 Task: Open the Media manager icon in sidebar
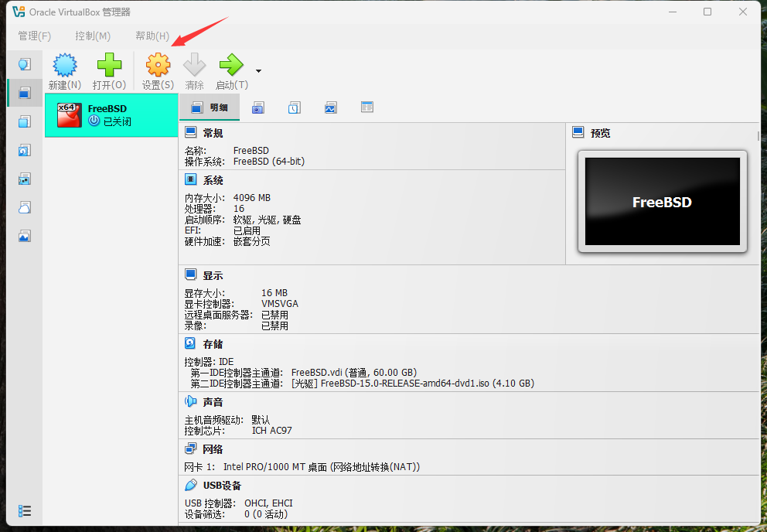(x=25, y=150)
